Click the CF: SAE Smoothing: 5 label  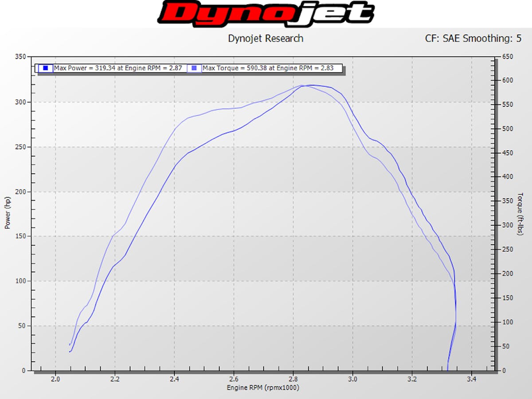point(473,39)
